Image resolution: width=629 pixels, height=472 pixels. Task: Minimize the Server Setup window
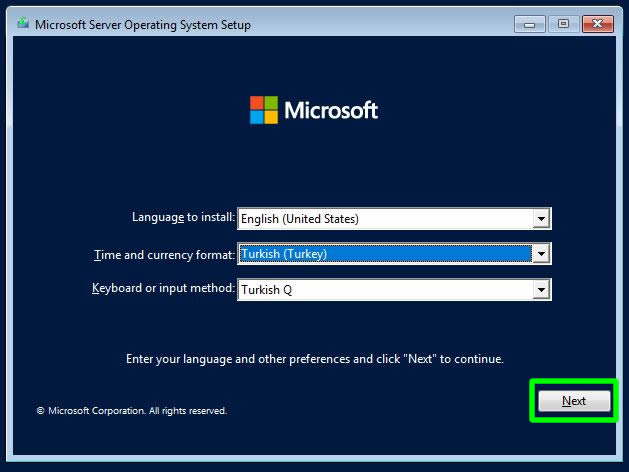529,24
